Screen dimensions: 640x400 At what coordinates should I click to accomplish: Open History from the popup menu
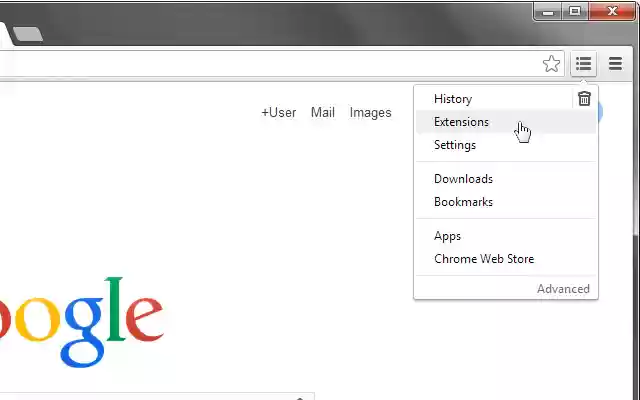pyautogui.click(x=453, y=99)
